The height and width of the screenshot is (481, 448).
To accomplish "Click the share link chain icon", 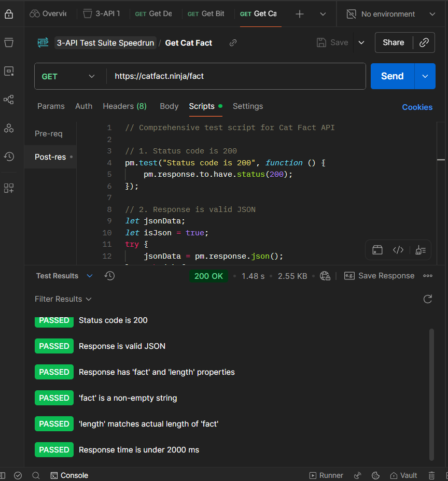I will click(424, 43).
